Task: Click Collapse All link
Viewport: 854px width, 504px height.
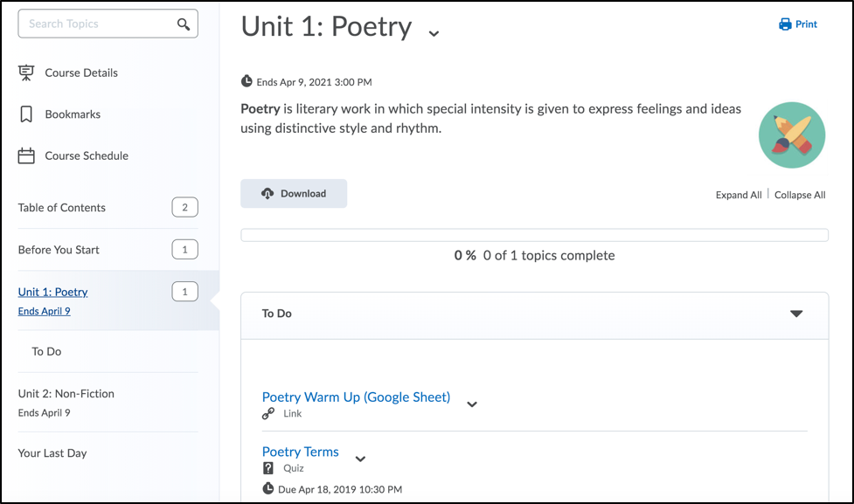Action: point(800,195)
